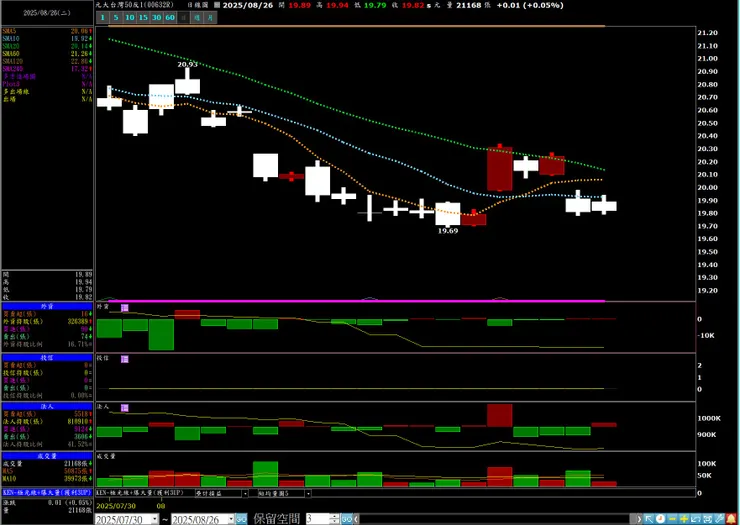
Task: Click the tall red 法人 bar
Action: pos(500,415)
